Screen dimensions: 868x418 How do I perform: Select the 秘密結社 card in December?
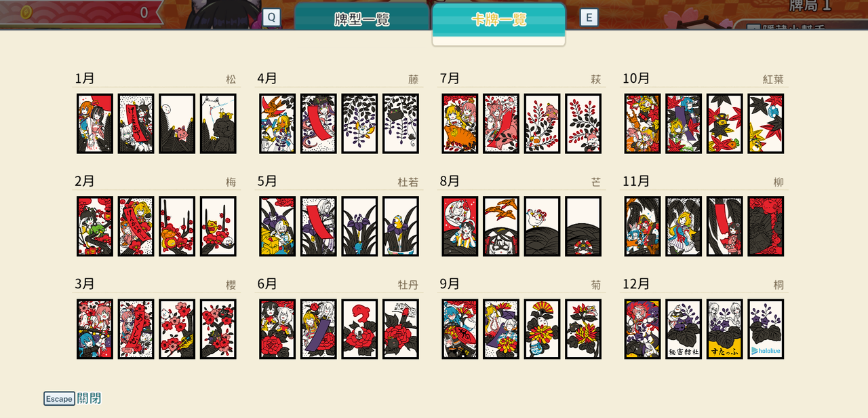click(x=684, y=329)
